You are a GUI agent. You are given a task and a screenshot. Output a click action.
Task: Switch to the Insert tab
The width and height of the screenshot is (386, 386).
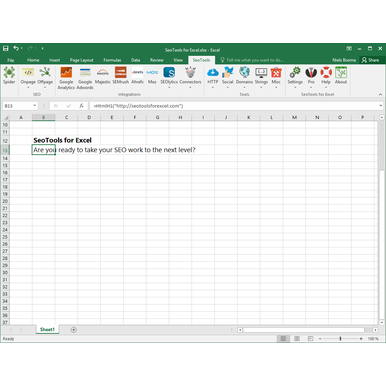[55, 60]
